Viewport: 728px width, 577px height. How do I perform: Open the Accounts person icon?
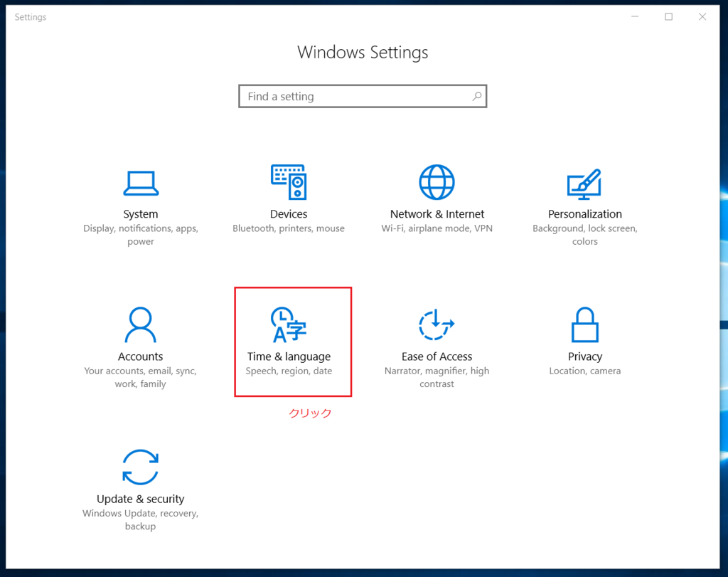pyautogui.click(x=140, y=324)
